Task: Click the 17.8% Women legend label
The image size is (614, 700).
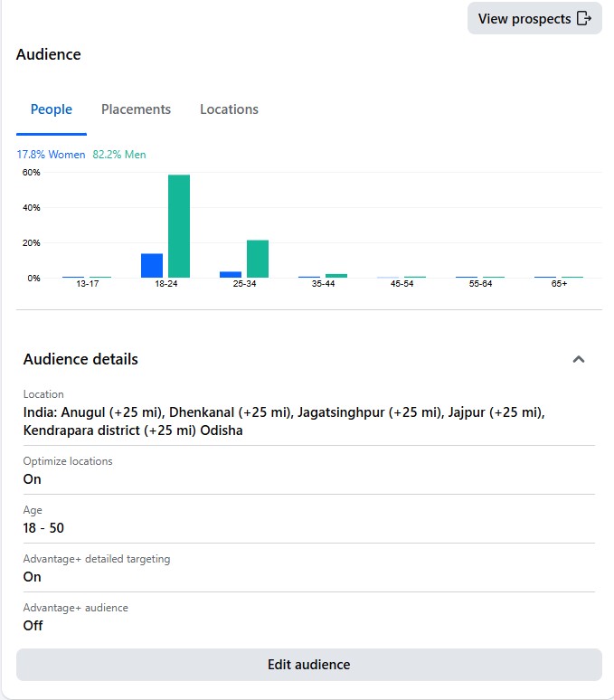Action: [51, 155]
